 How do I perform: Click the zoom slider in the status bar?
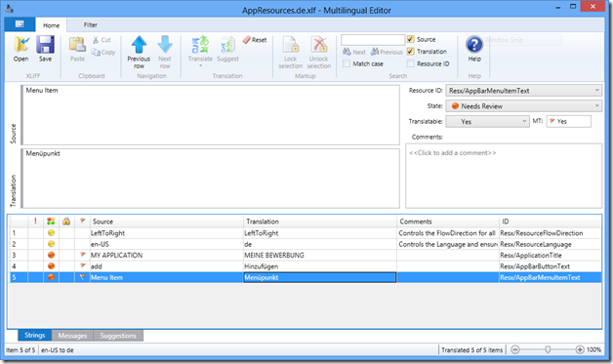[548, 349]
